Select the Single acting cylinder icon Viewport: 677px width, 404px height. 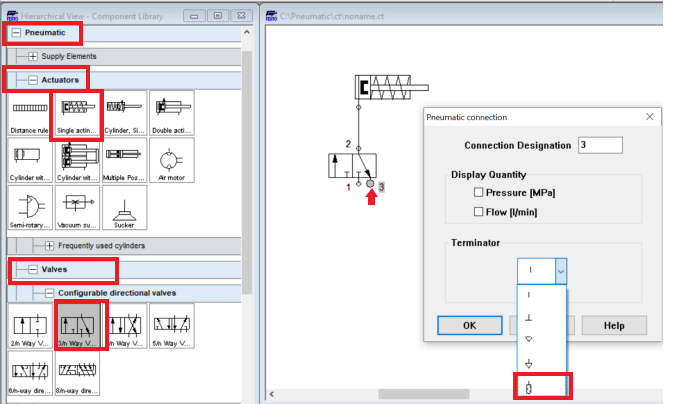79,113
